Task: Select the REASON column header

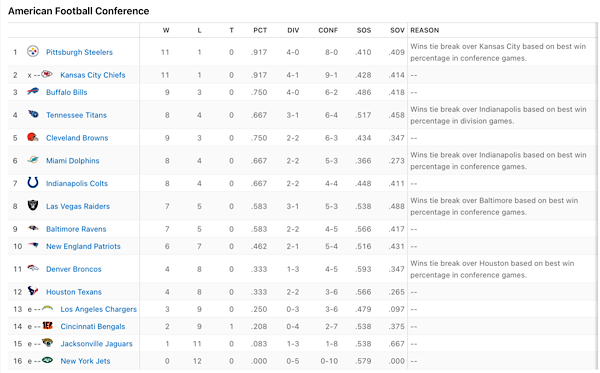Action: 425,30
